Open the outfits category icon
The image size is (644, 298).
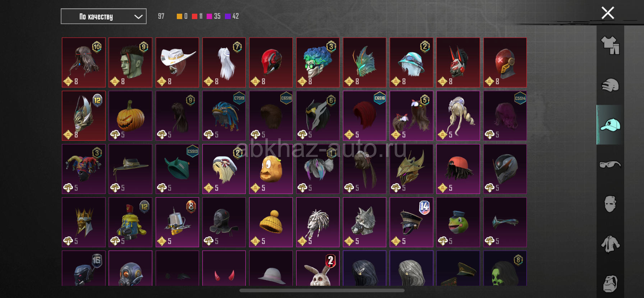pyautogui.click(x=610, y=45)
